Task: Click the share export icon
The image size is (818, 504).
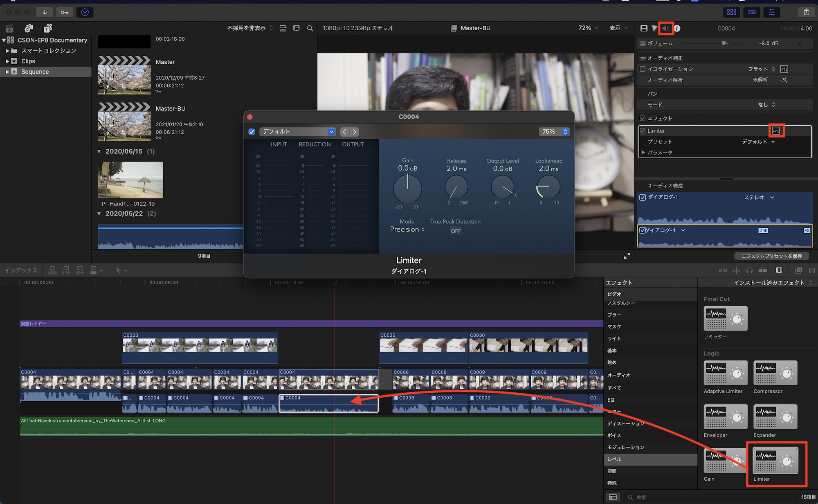Action: coord(806,12)
